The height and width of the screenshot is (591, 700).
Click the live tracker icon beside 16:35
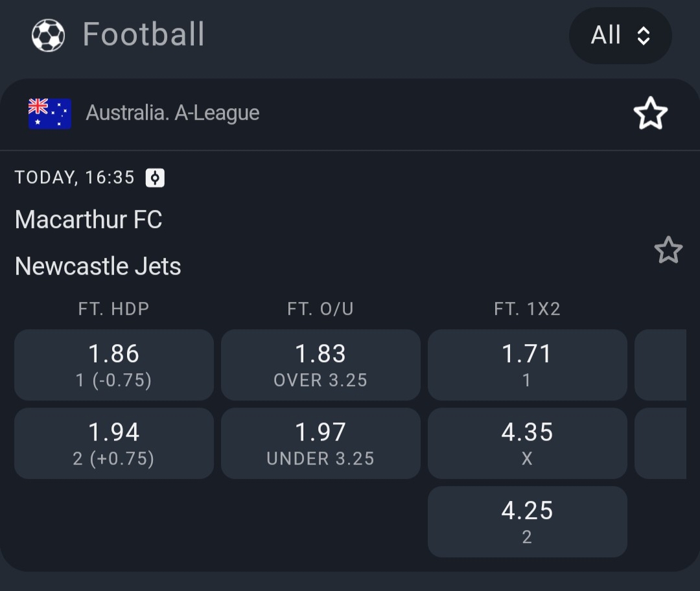tap(155, 178)
